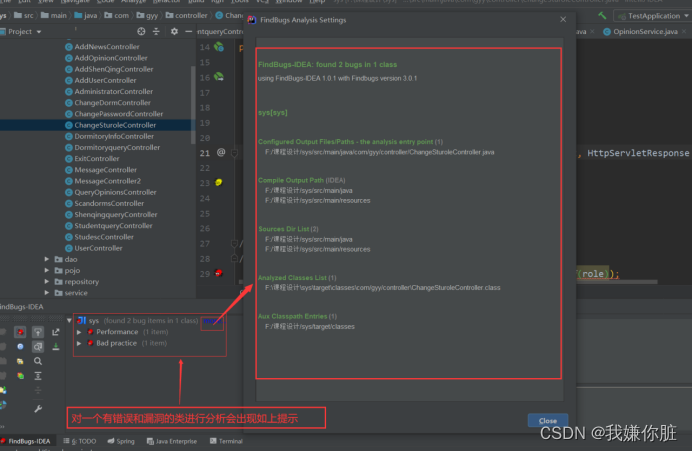The image size is (693, 452).
Task: Click the Group by package folder icon
Action: [20, 361]
